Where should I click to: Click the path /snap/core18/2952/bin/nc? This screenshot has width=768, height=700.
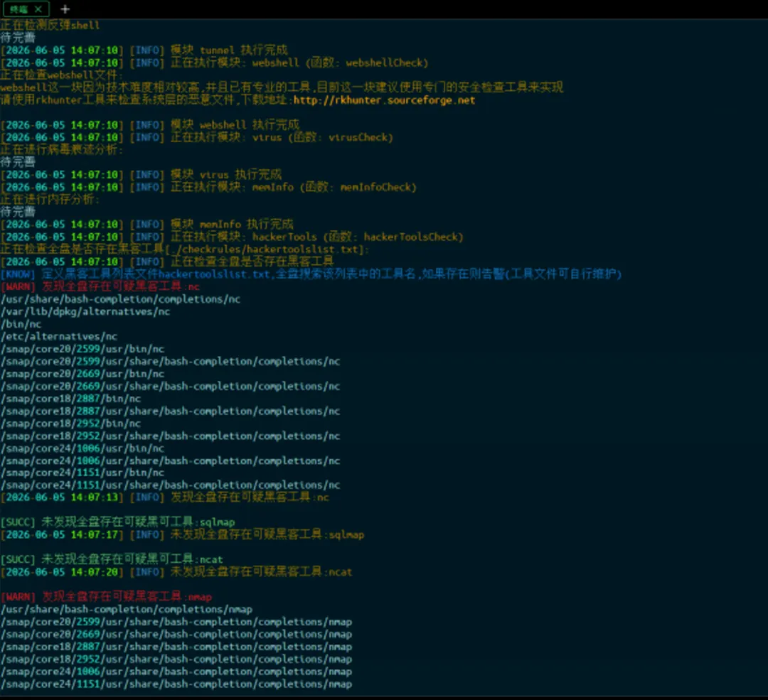click(x=70, y=424)
